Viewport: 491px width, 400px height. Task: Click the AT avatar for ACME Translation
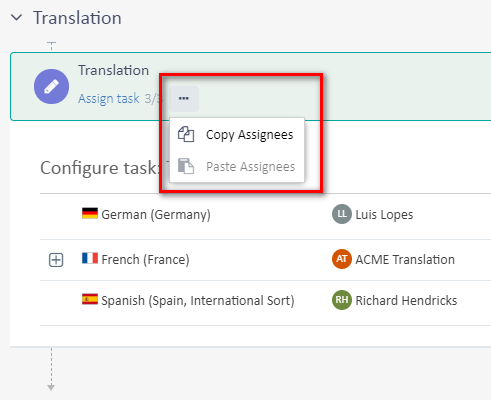[342, 259]
